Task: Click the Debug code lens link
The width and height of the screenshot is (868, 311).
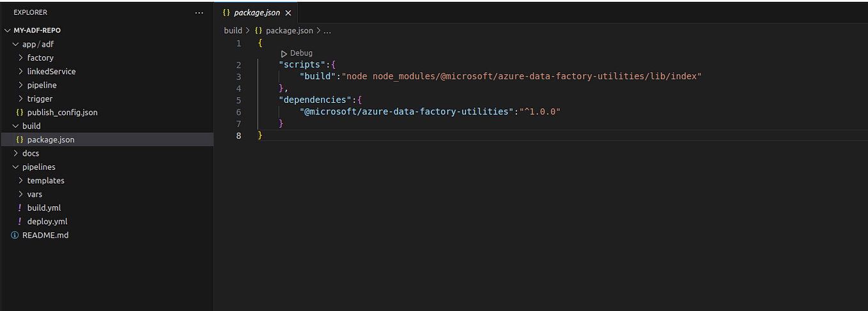Action: click(x=301, y=54)
